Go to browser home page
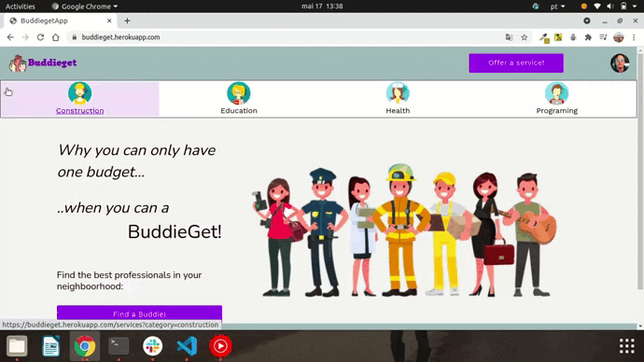Viewport: 644px width, 362px height. pos(55,37)
